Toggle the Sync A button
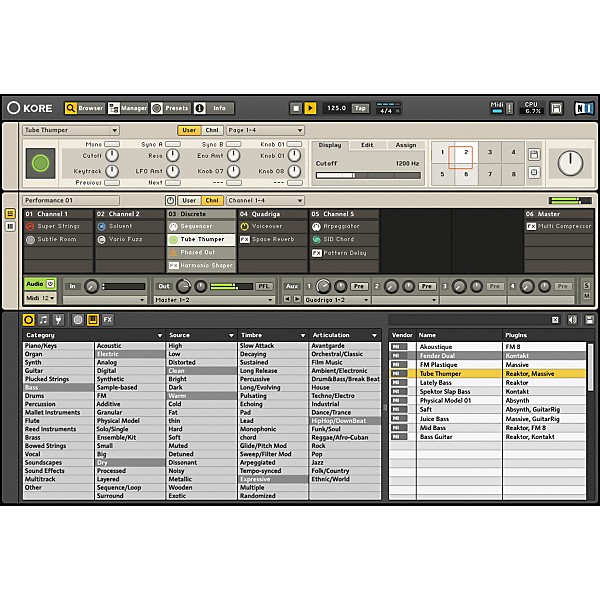 click(x=173, y=144)
